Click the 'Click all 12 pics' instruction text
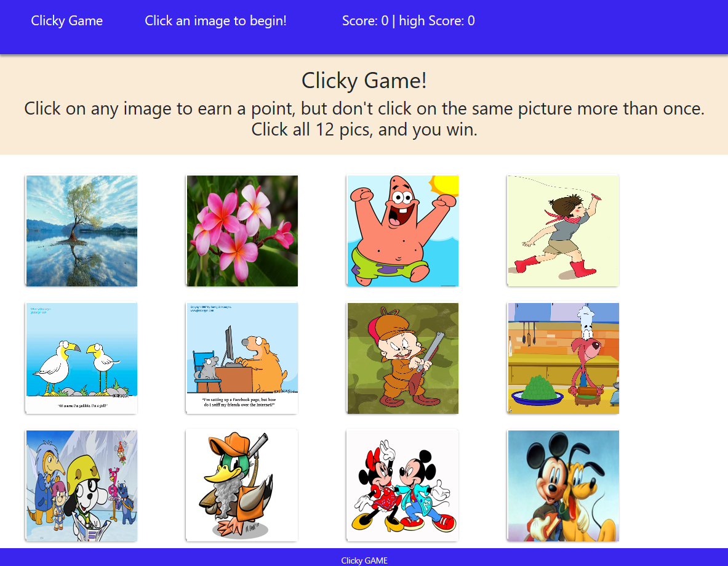The image size is (728, 566). 364,130
